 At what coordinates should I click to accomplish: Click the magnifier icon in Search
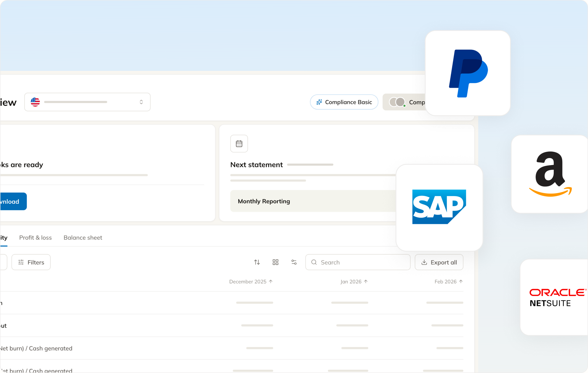pyautogui.click(x=314, y=262)
